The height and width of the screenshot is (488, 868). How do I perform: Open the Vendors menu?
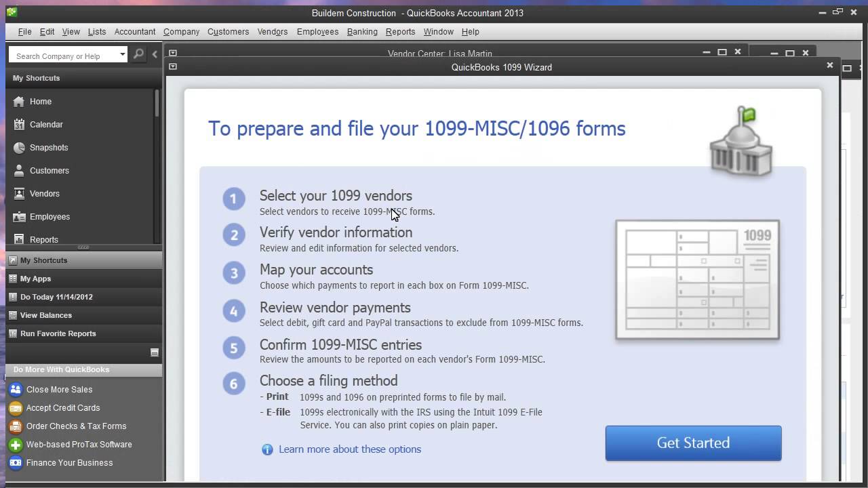point(273,32)
